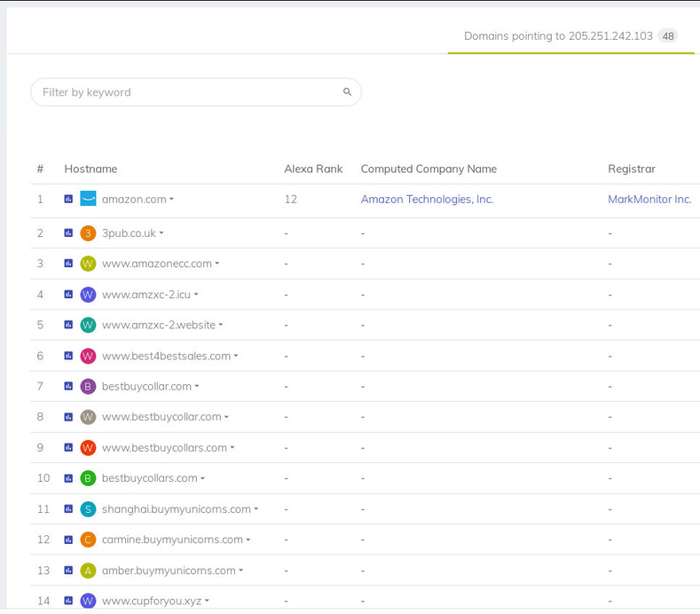Expand dropdown arrow next to www.amzxc-2.icu
700x614 pixels.
pyautogui.click(x=196, y=295)
